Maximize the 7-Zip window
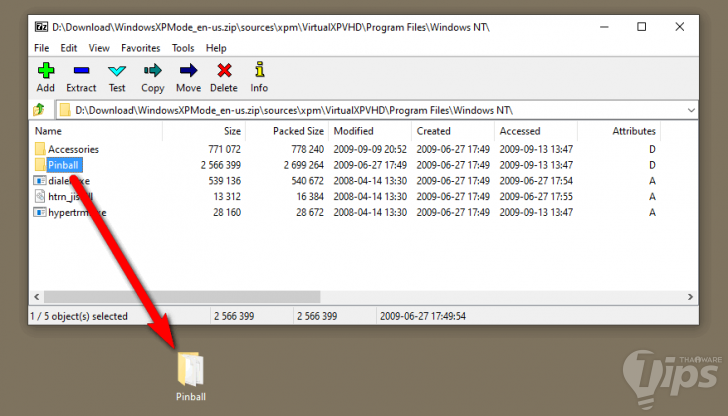This screenshot has height=416, width=728. point(642,27)
